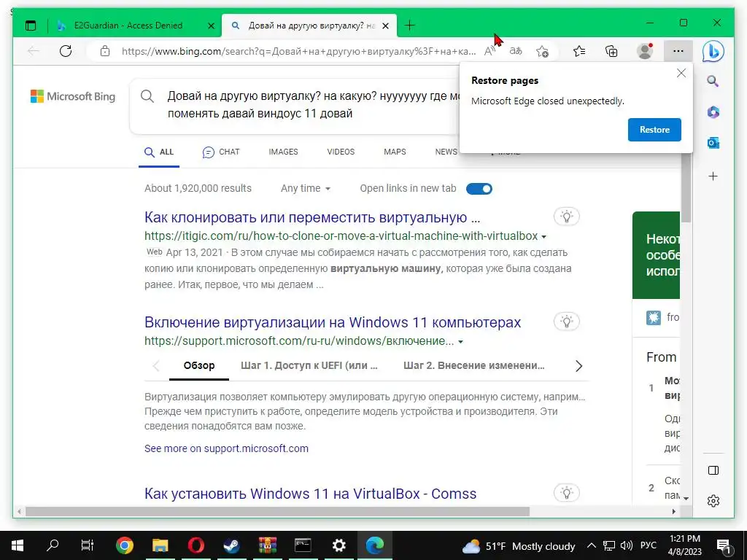This screenshot has width=747, height=560.
Task: Open the Collections icon
Action: click(611, 51)
